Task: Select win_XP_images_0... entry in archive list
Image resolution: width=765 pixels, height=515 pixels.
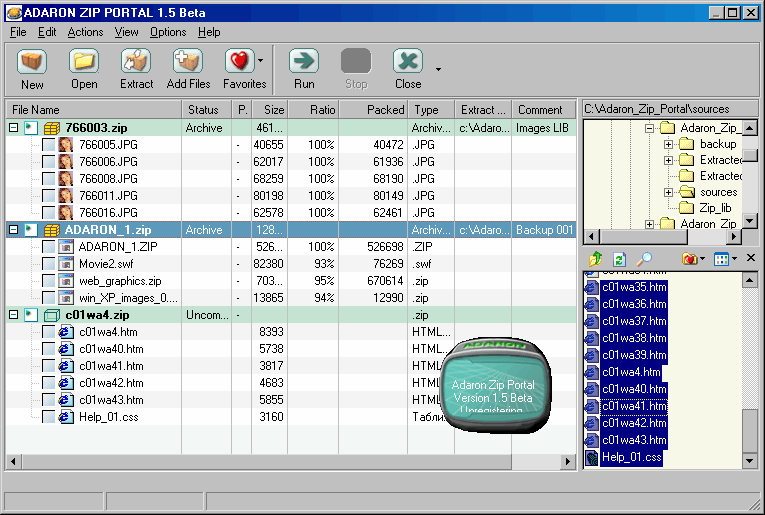Action: (x=128, y=298)
